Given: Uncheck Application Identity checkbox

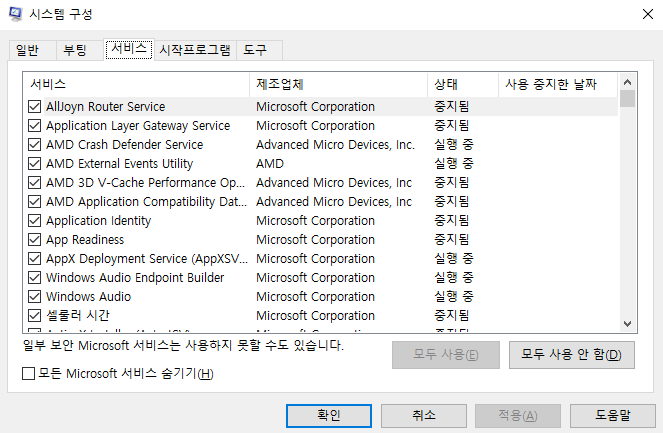Looking at the screenshot, I should click(x=34, y=221).
